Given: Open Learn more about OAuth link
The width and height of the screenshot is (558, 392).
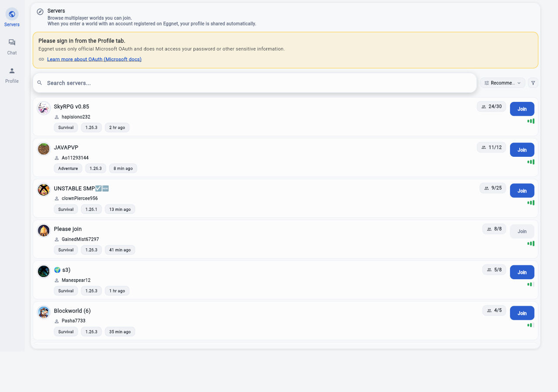Looking at the screenshot, I should point(94,59).
